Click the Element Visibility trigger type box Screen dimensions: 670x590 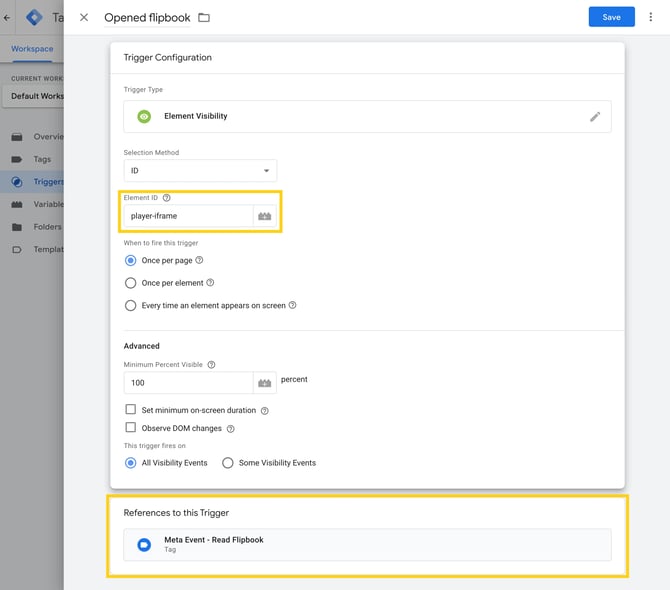[x=367, y=116]
